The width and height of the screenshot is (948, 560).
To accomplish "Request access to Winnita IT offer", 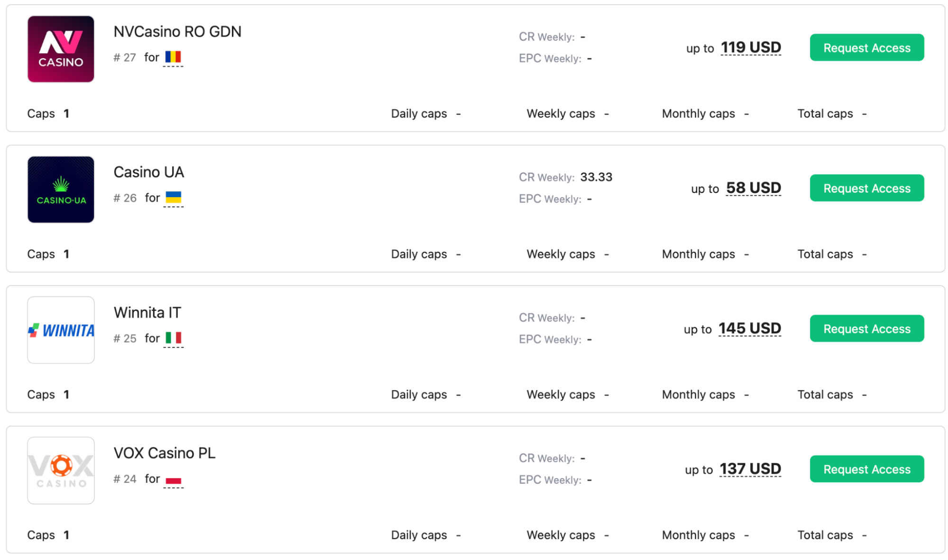I will [x=866, y=328].
